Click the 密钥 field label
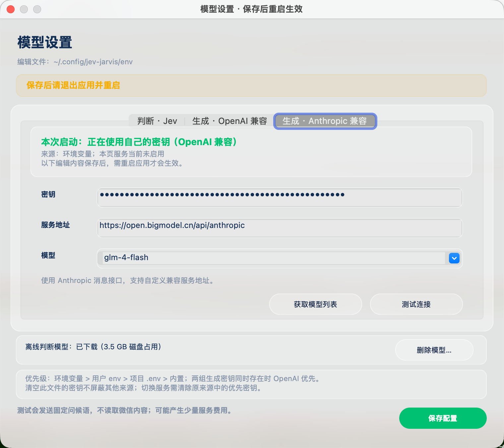504x448 pixels. [48, 195]
